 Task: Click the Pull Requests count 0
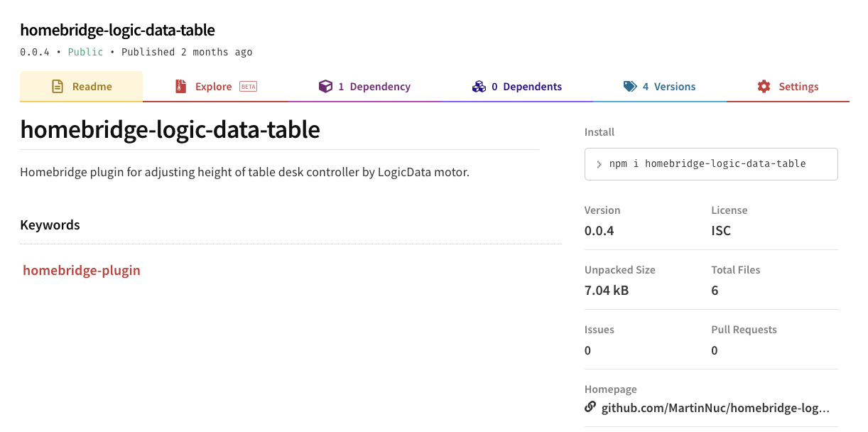(715, 350)
